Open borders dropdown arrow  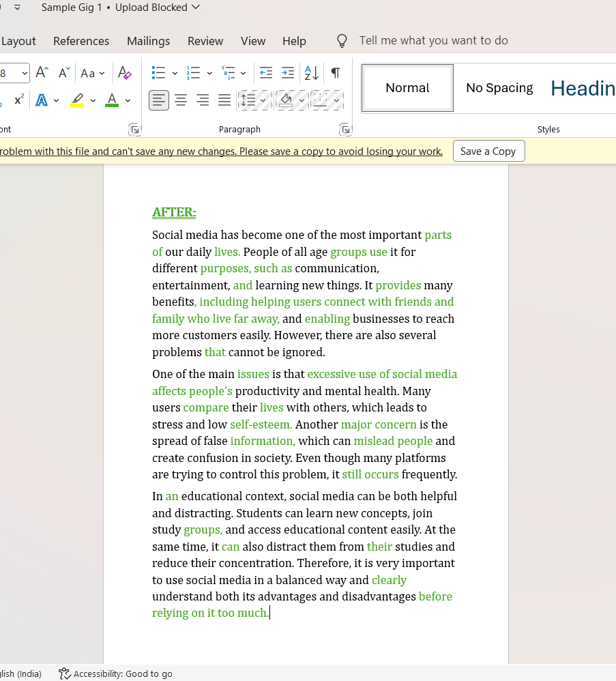[336, 101]
